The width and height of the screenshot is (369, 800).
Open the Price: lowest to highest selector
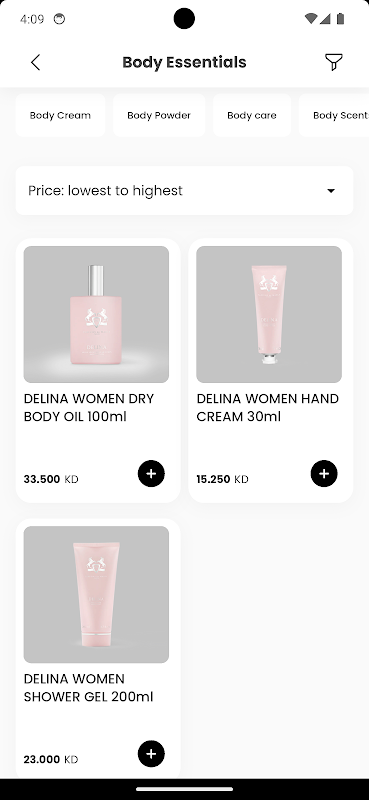pos(184,190)
